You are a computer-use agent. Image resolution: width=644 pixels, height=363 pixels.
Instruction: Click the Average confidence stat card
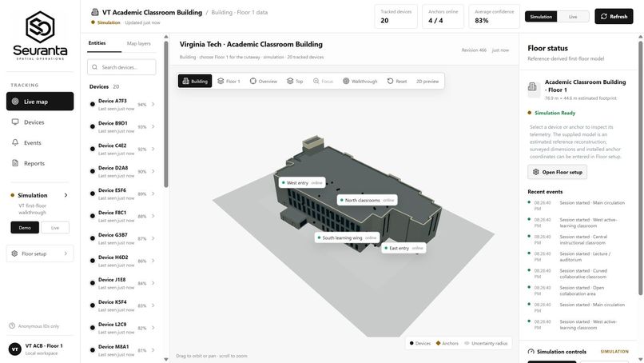click(x=494, y=17)
